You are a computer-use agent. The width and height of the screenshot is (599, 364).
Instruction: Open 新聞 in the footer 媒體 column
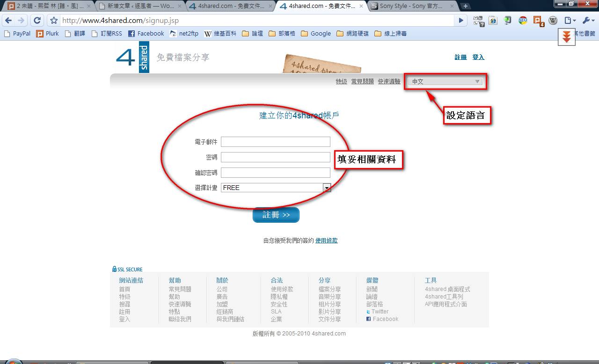pyautogui.click(x=372, y=289)
